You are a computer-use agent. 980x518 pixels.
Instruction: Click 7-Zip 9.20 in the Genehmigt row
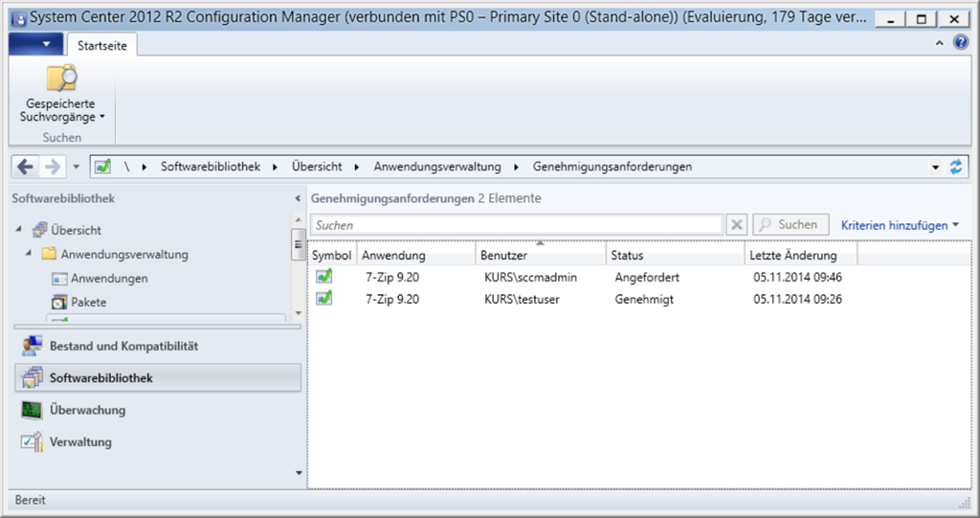(392, 299)
